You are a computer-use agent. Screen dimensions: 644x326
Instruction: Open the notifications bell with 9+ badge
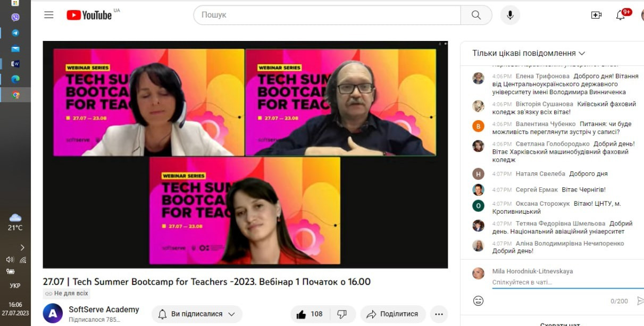click(x=621, y=15)
